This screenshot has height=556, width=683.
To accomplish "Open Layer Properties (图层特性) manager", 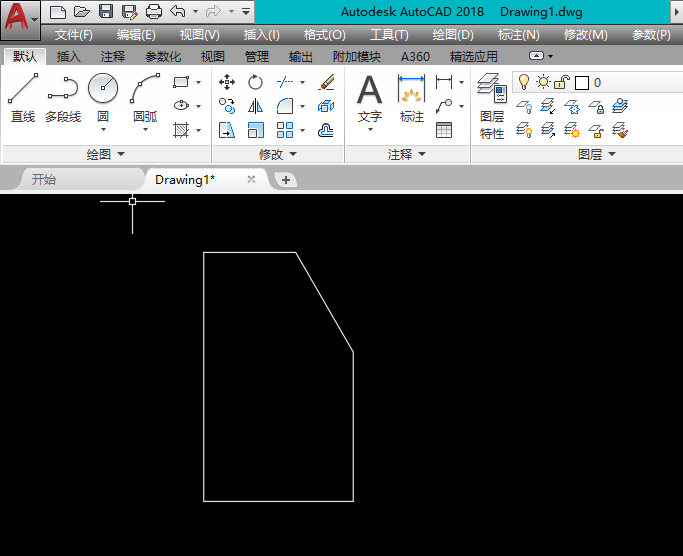I will click(492, 104).
